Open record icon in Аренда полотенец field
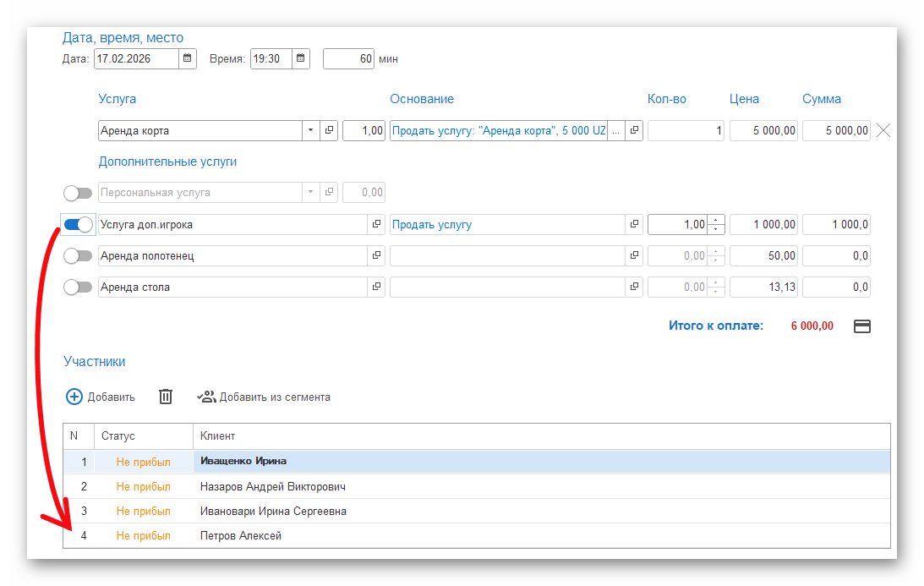This screenshot has width=924, height=586. coord(376,256)
